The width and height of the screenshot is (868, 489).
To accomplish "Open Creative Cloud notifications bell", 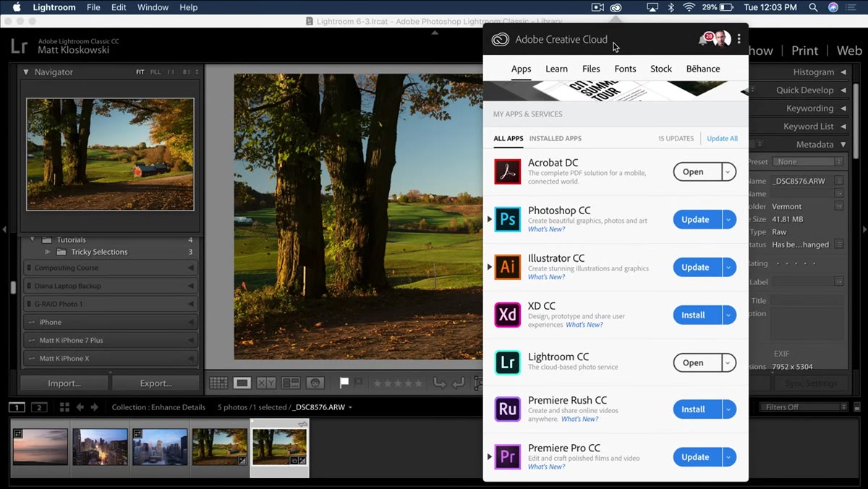I will (702, 40).
